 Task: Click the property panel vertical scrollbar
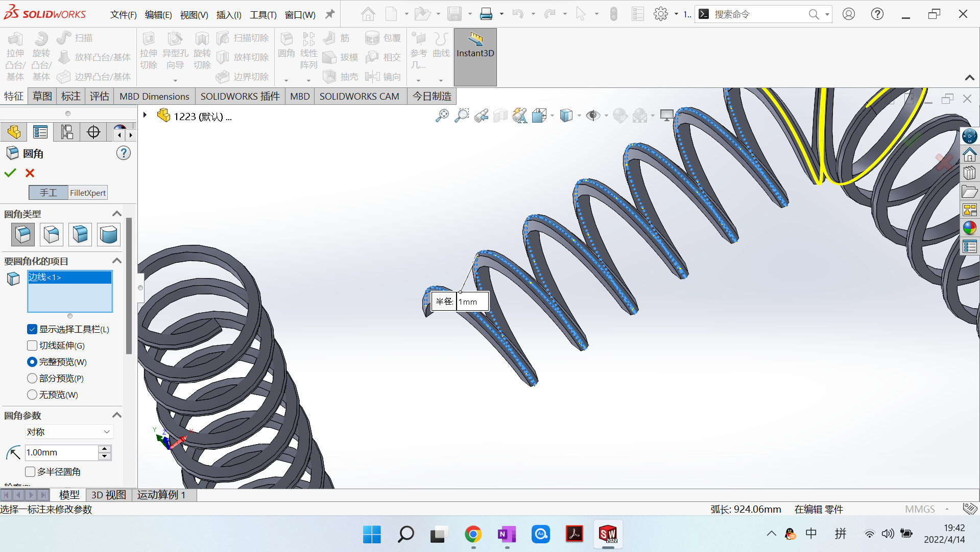(x=129, y=286)
